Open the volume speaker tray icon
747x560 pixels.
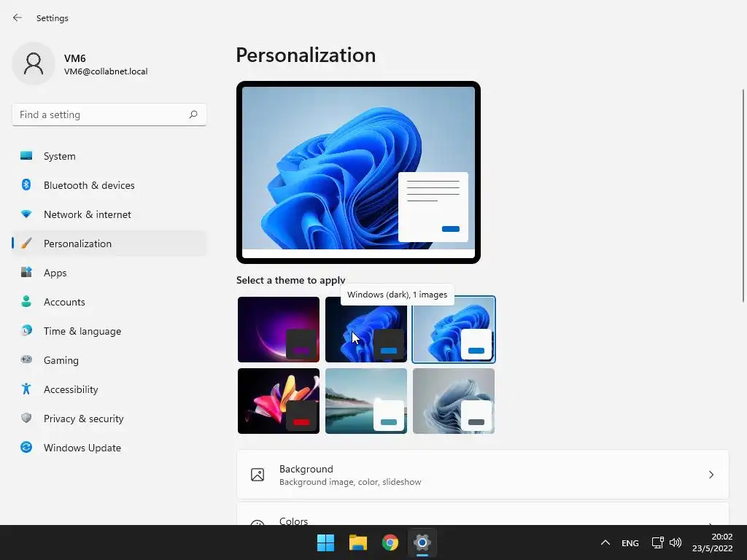coord(675,542)
